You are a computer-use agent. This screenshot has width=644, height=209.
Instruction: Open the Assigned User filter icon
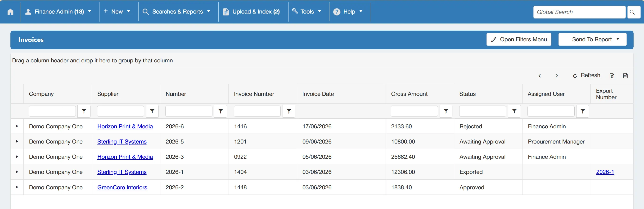point(582,111)
